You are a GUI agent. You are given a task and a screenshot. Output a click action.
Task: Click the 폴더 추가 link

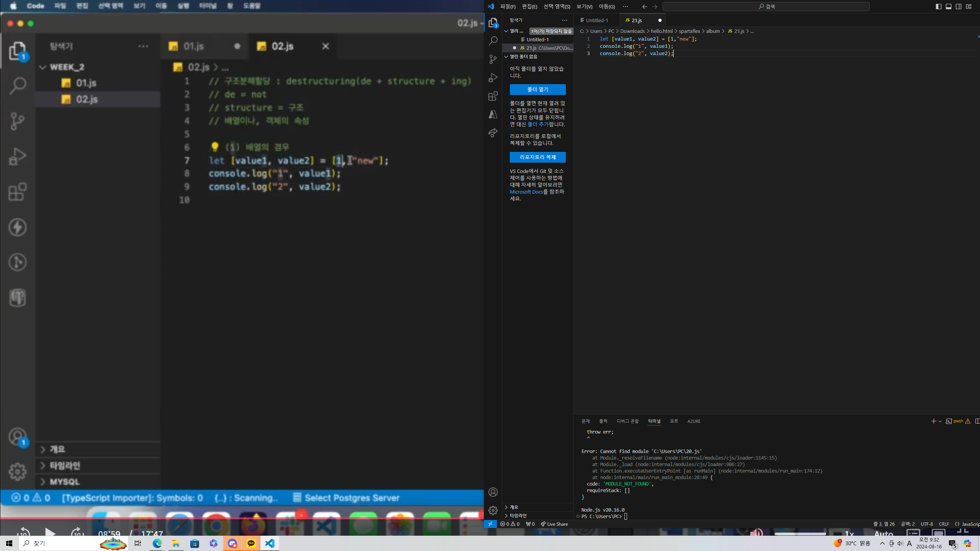click(x=538, y=124)
